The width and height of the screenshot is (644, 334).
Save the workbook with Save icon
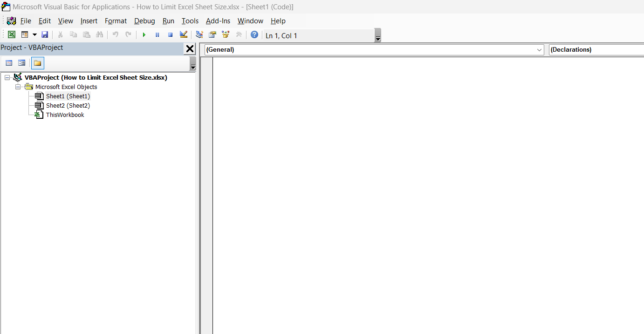point(45,35)
